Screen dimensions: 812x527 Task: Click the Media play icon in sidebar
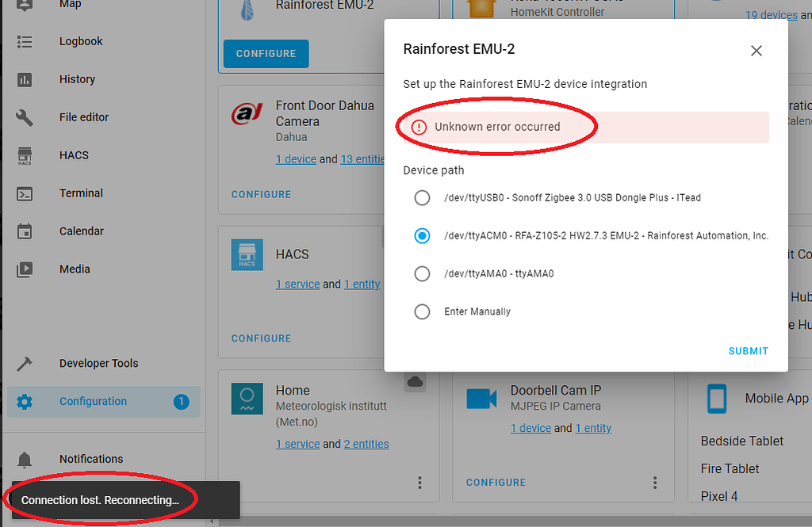(x=24, y=269)
